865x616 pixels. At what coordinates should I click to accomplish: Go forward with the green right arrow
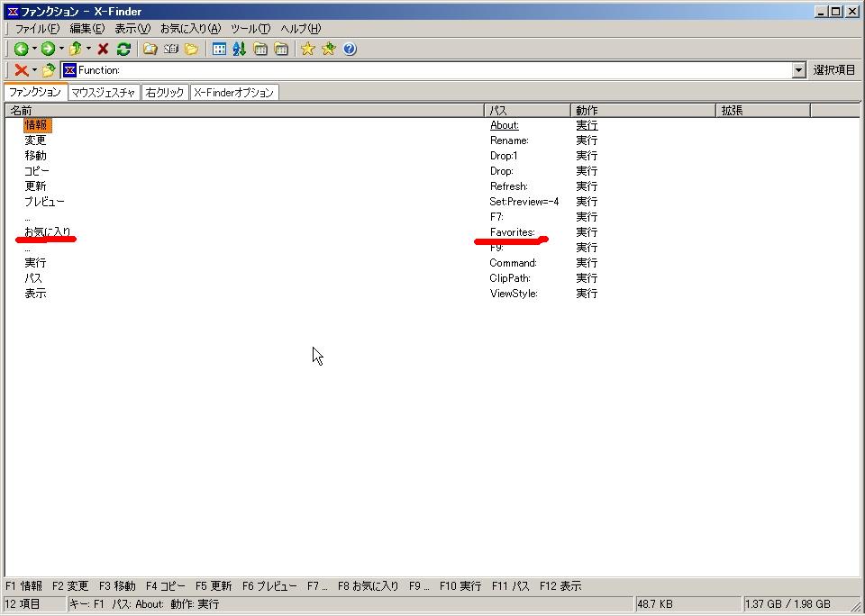48,49
